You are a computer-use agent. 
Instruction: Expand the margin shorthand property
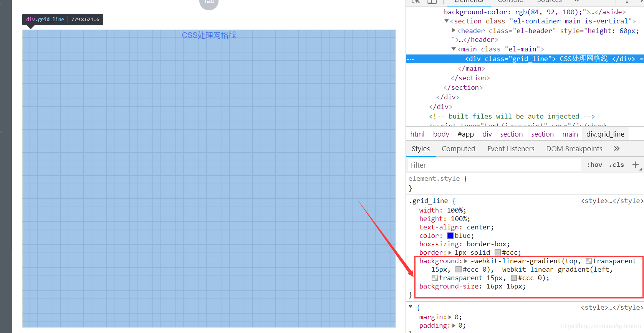[450, 317]
